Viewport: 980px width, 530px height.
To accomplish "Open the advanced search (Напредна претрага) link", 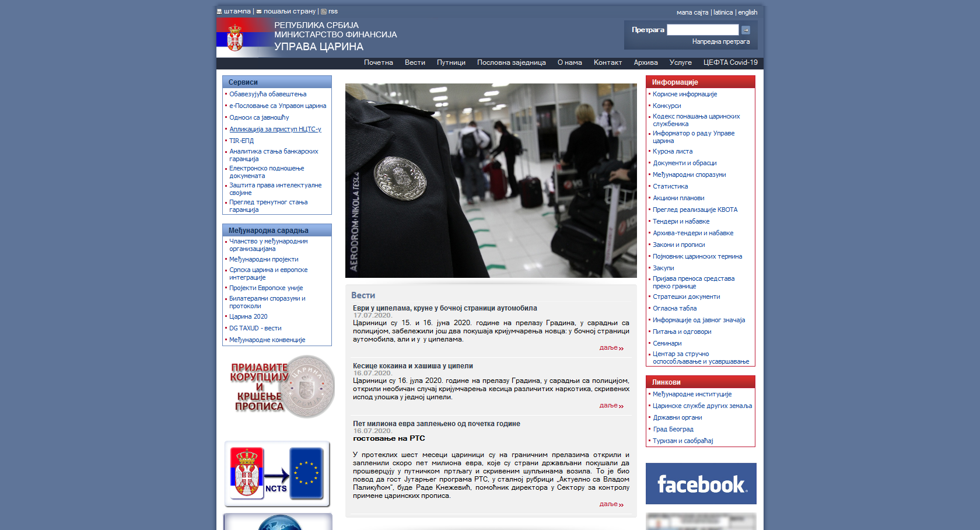I will [x=720, y=41].
